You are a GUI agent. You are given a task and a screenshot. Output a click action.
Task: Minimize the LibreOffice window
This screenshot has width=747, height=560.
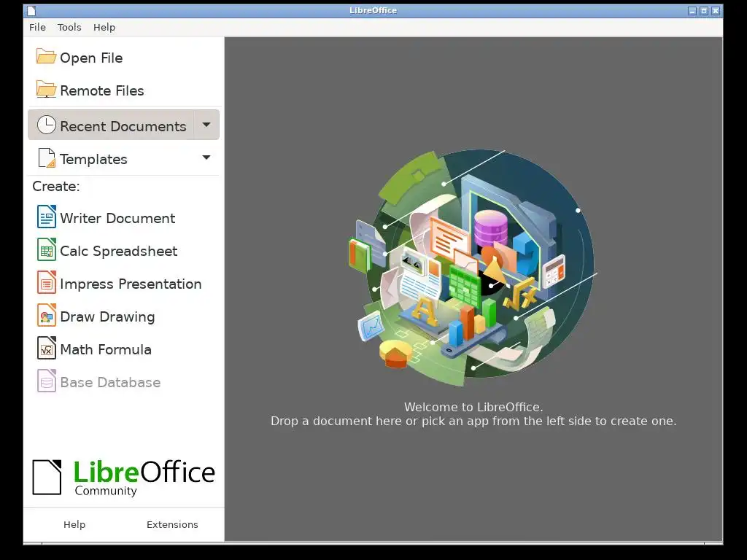(692, 11)
